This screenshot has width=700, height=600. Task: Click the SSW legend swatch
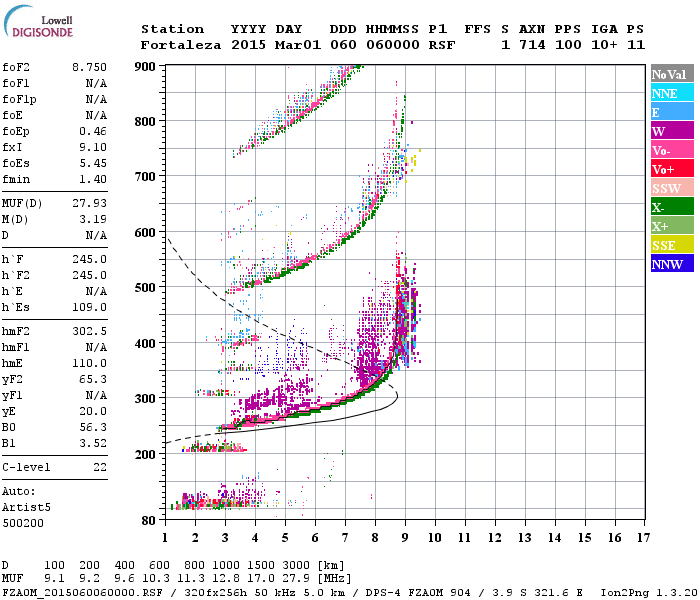pos(672,188)
